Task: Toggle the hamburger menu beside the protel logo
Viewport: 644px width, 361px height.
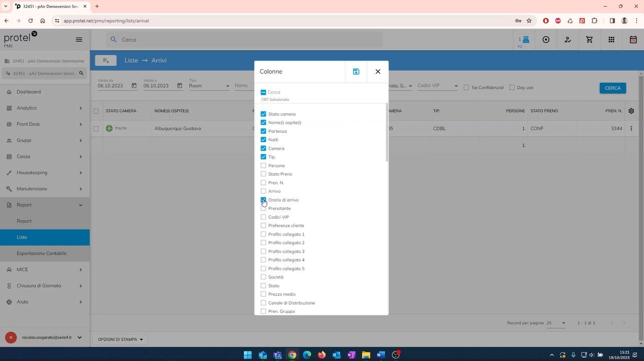Action: point(79,40)
